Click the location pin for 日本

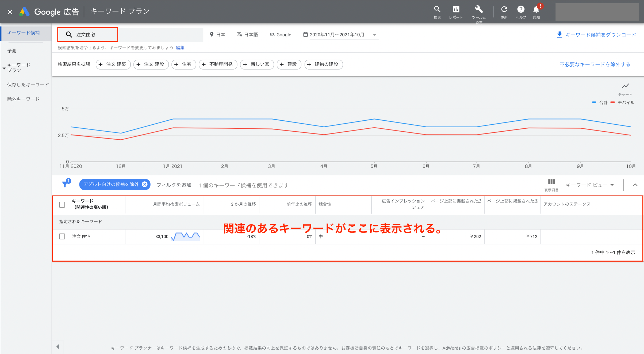click(211, 34)
